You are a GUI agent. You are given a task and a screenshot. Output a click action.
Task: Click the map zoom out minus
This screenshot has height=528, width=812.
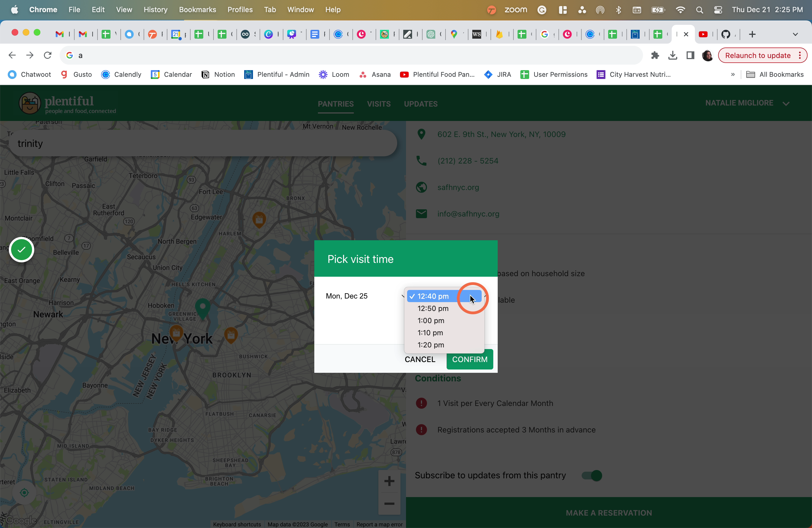pyautogui.click(x=389, y=503)
